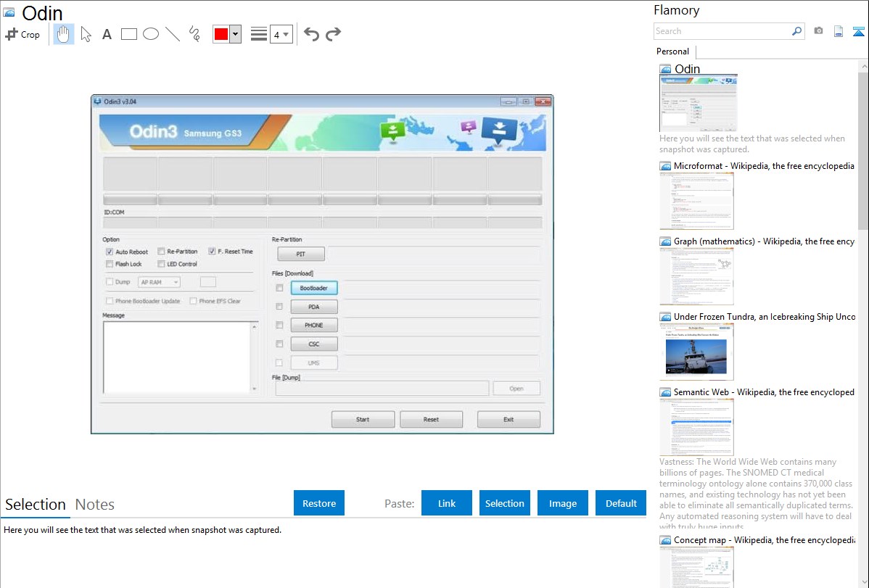Screen dimensions: 869x588
Task: Activate the hand pan tool
Action: [x=63, y=34]
